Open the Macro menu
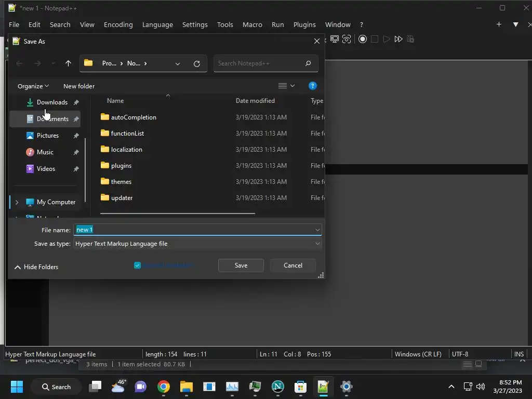 pos(252,25)
